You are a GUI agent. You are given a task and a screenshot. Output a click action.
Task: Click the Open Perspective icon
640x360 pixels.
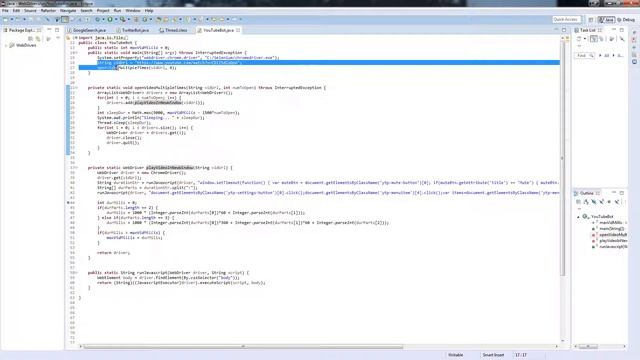(591, 20)
